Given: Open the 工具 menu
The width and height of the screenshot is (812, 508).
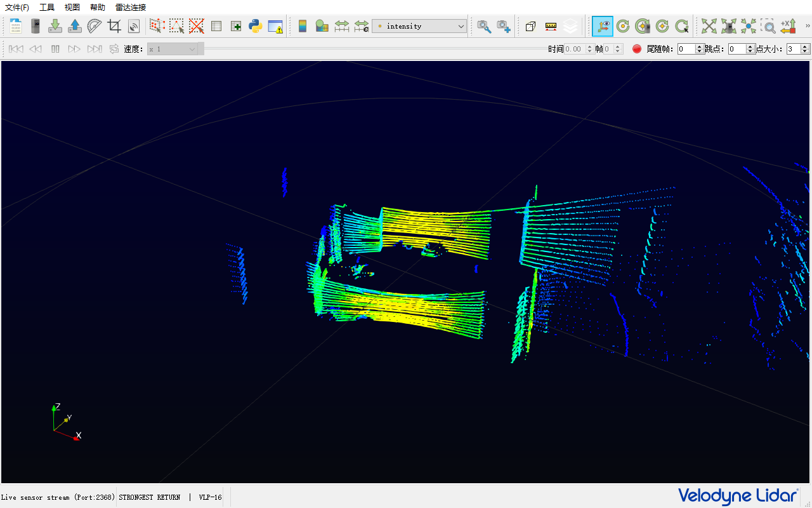Looking at the screenshot, I should click(47, 8).
